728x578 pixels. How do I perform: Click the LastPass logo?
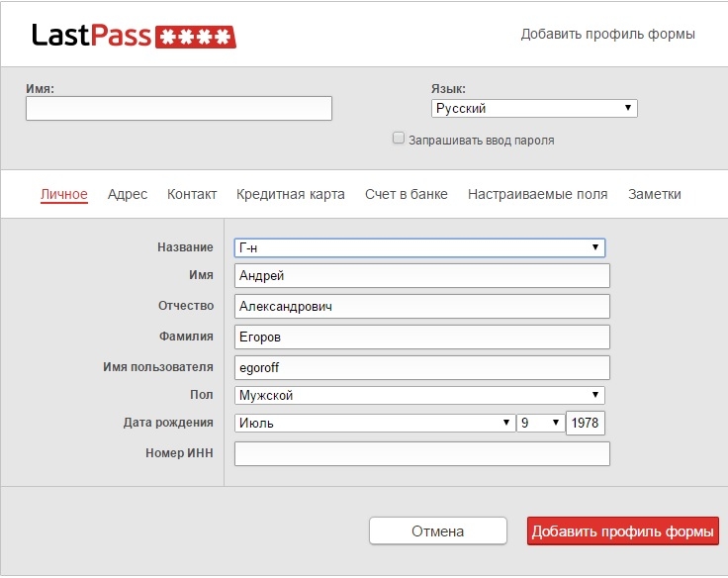(134, 36)
